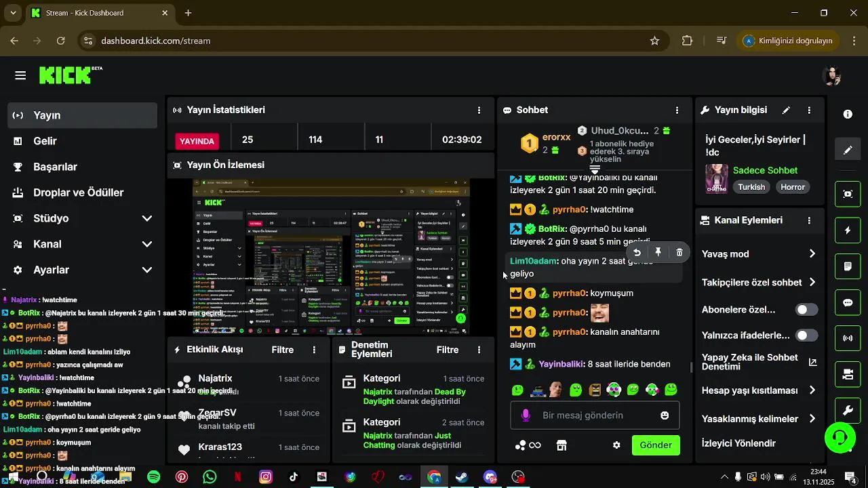Toggle lightning activity widget in right sidebar
The width and height of the screenshot is (868, 488).
pos(848,230)
